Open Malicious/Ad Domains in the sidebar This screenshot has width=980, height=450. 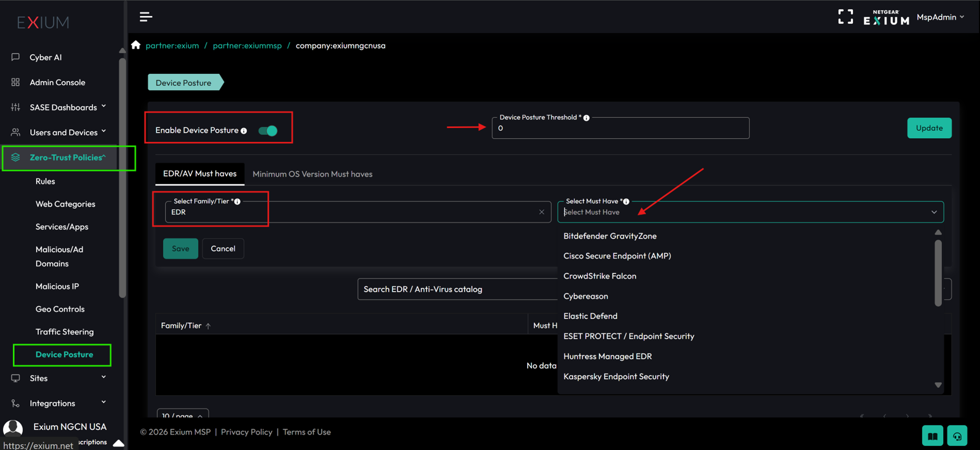pos(59,256)
